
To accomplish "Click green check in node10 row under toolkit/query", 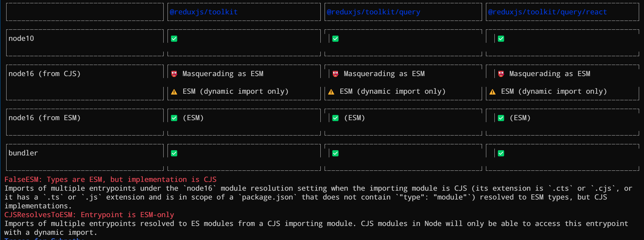I will [x=335, y=39].
